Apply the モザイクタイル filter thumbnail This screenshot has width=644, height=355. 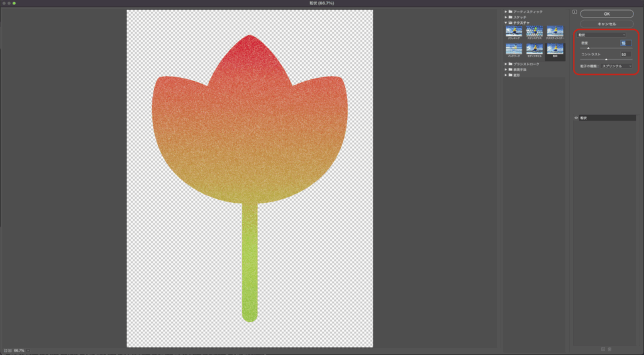534,49
